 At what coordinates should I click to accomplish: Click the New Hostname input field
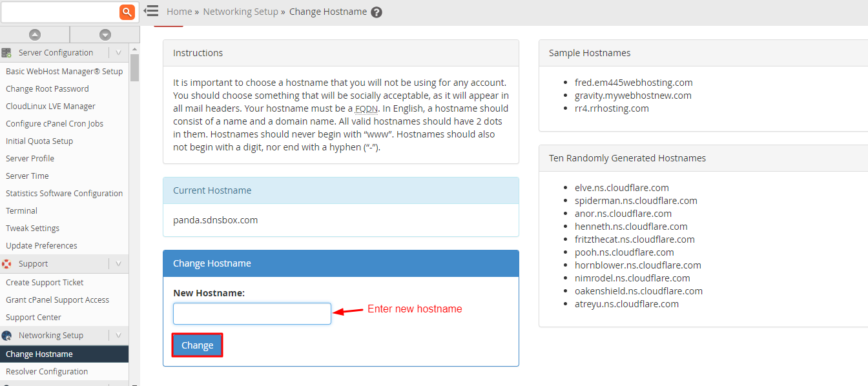point(252,314)
